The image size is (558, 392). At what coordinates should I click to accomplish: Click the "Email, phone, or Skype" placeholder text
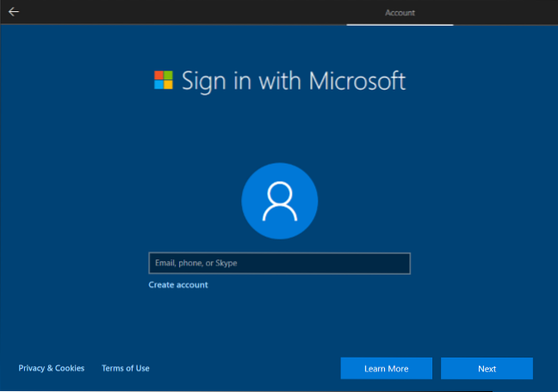pos(195,263)
